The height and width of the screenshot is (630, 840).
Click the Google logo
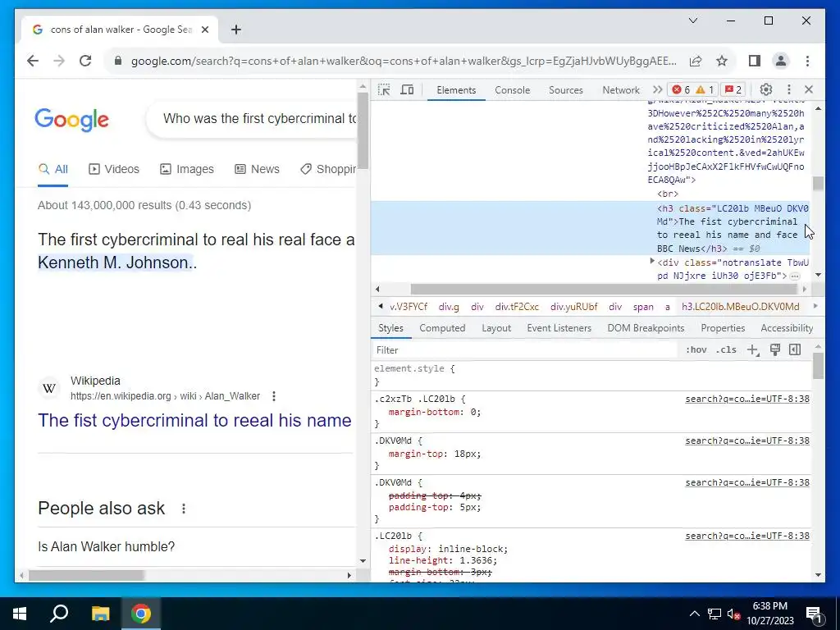[72, 120]
